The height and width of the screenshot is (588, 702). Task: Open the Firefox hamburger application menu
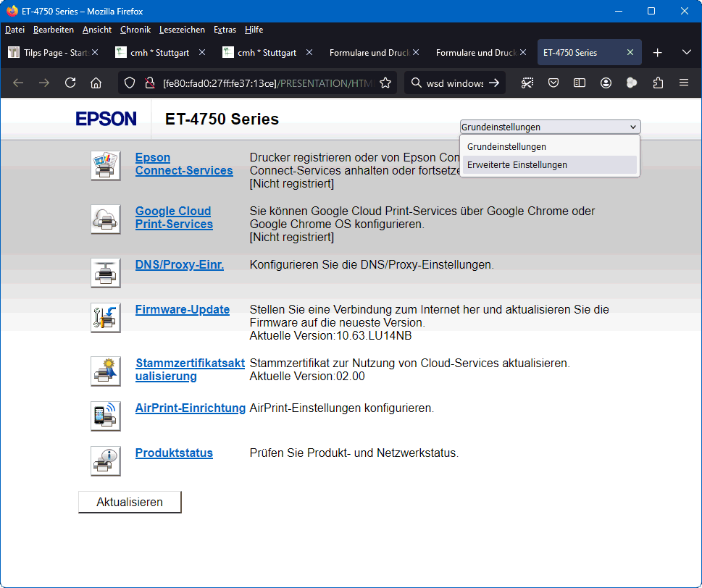click(x=683, y=83)
